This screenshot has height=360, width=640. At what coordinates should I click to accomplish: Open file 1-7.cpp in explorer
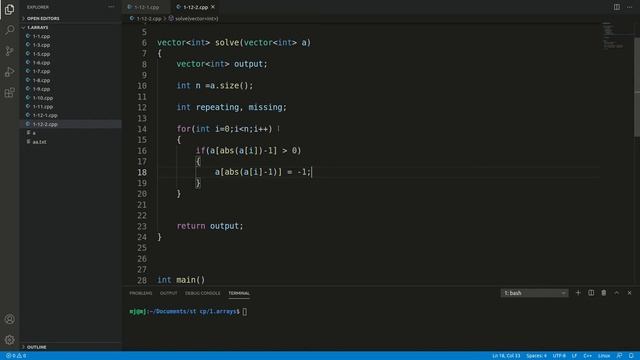41,71
